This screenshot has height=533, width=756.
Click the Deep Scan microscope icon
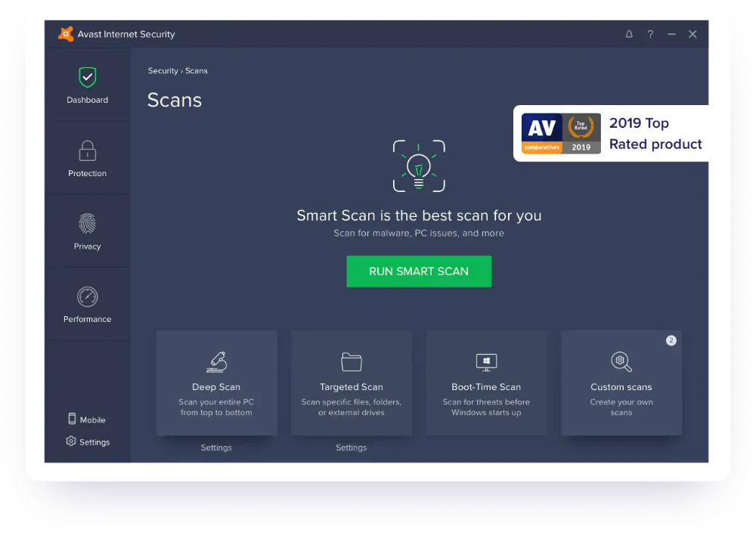pos(216,362)
